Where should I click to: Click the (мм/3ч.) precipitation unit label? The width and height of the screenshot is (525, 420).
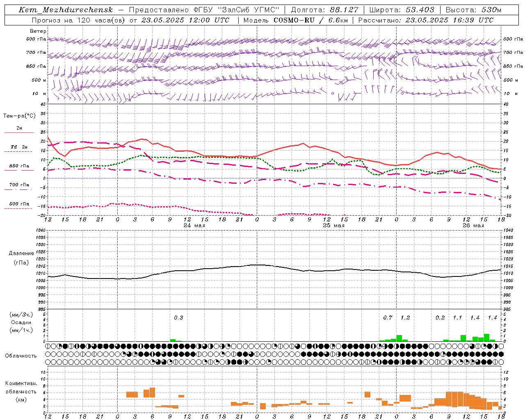[21, 315]
